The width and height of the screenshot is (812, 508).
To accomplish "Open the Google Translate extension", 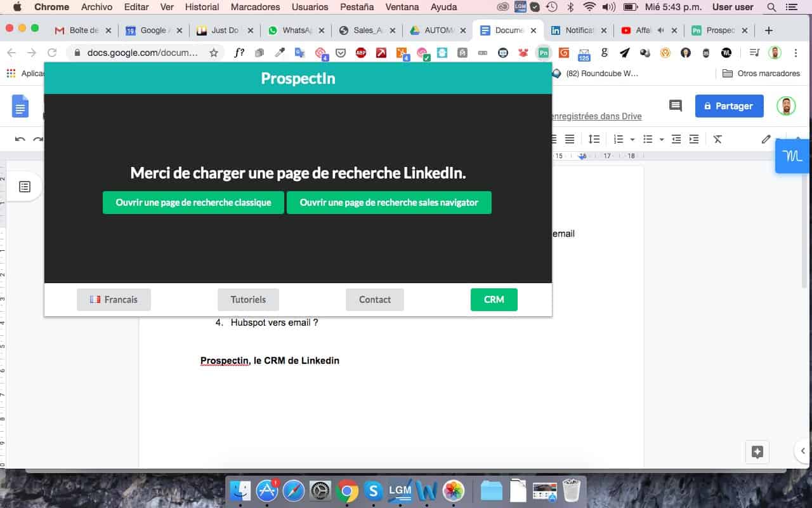I will pyautogui.click(x=300, y=53).
